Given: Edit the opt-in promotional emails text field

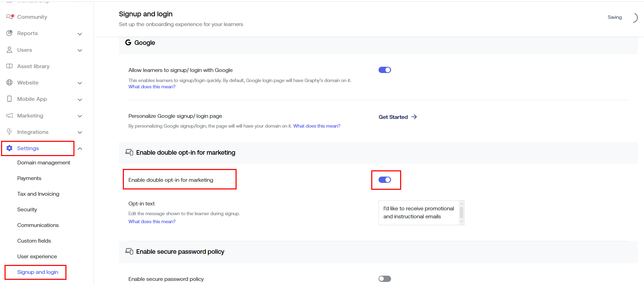Looking at the screenshot, I should point(419,212).
